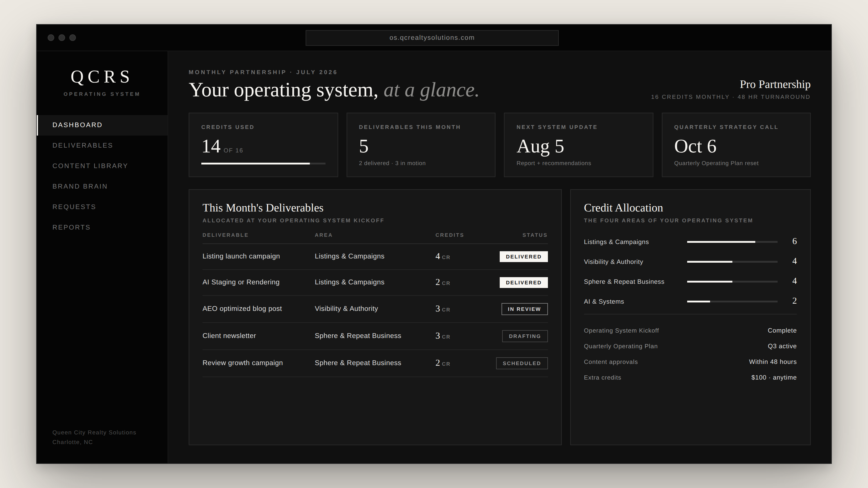Image resolution: width=868 pixels, height=488 pixels.
Task: Click 'Content approvals' label
Action: pyautogui.click(x=611, y=362)
